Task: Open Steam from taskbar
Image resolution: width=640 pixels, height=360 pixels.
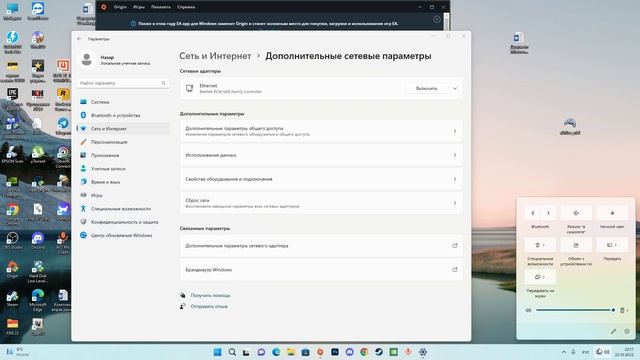Action: 379,352
